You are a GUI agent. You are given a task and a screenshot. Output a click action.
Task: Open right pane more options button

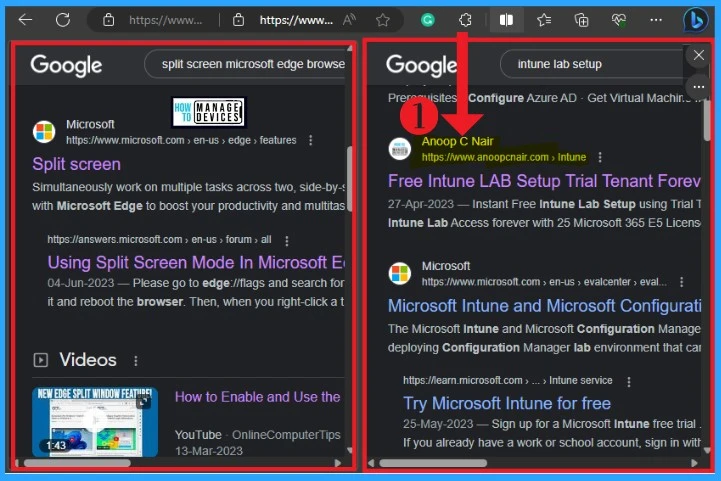699,86
